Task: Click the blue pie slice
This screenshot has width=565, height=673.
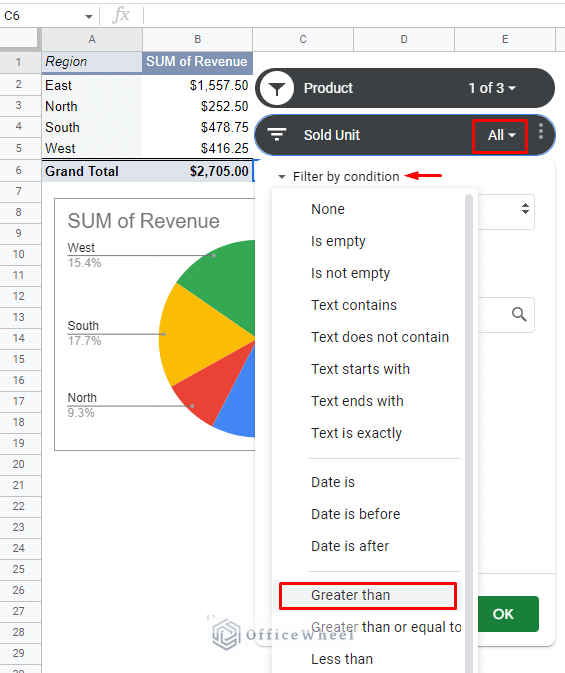Action: [x=240, y=408]
